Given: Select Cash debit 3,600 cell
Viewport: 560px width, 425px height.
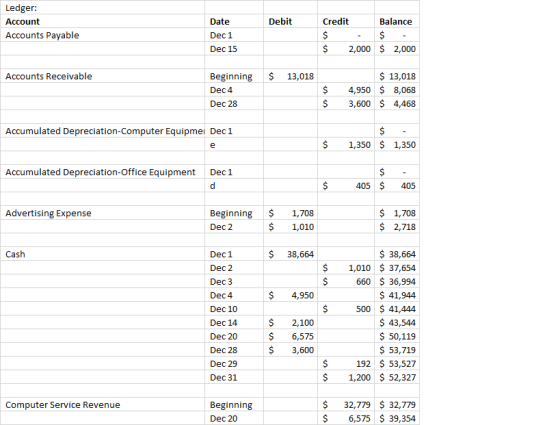Looking at the screenshot, I should [x=290, y=350].
